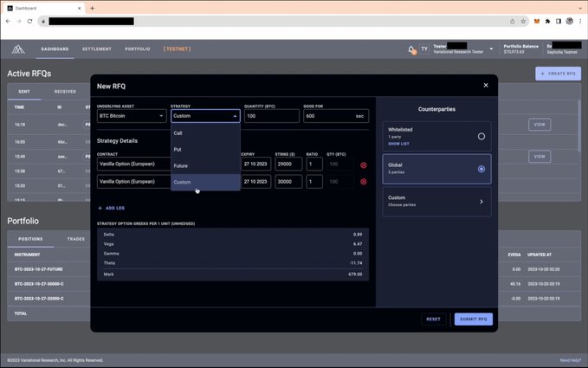The width and height of the screenshot is (588, 368).
Task: Open second leg contract dropdown
Action: (134, 182)
